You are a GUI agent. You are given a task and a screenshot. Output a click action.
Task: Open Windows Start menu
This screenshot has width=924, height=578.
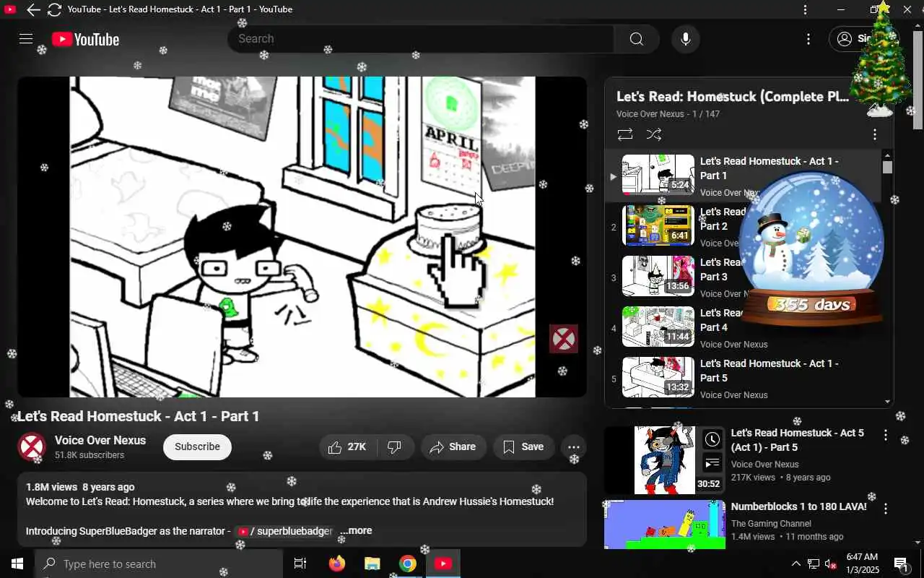pos(17,564)
